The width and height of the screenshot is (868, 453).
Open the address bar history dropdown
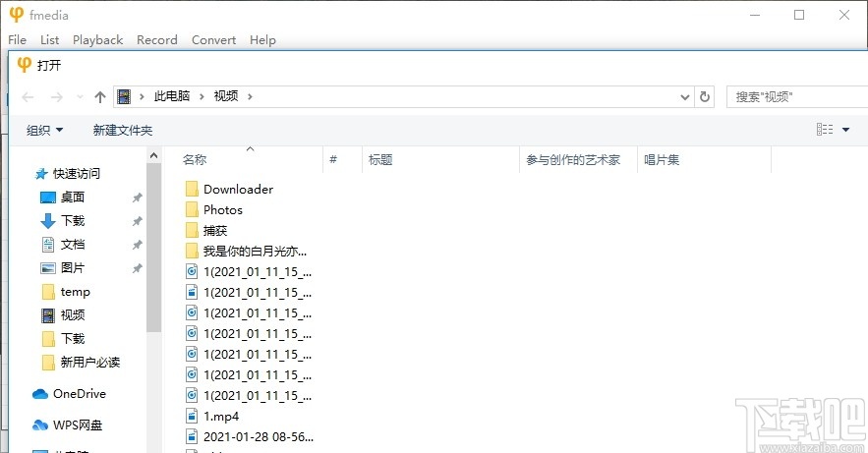pos(685,97)
